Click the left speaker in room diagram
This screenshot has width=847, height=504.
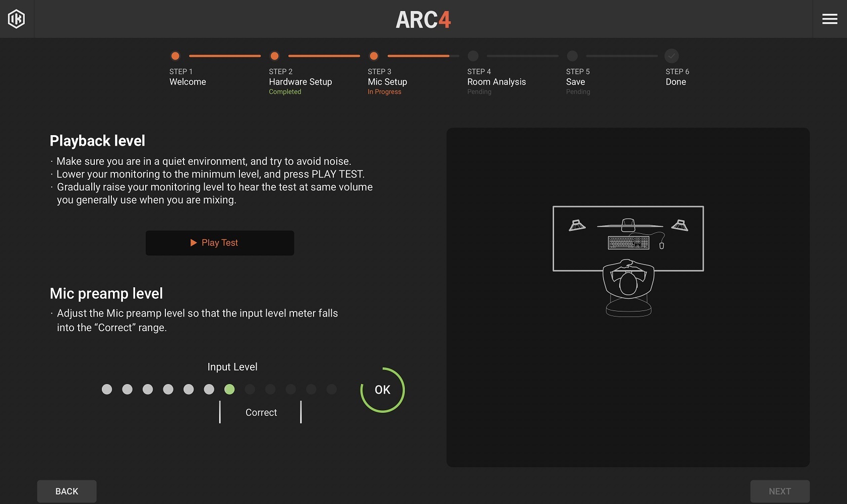pyautogui.click(x=577, y=225)
